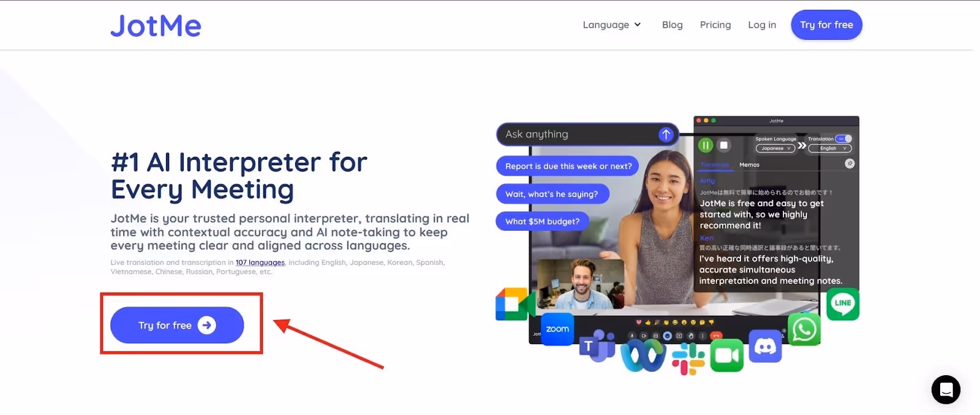The height and width of the screenshot is (415, 980).
Task: Select the "What $5M budget?" suggestion
Action: (542, 221)
